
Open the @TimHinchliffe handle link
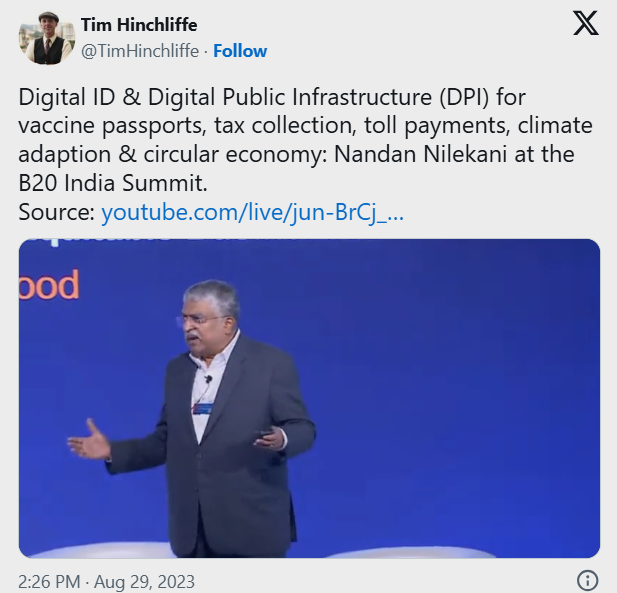click(x=139, y=50)
